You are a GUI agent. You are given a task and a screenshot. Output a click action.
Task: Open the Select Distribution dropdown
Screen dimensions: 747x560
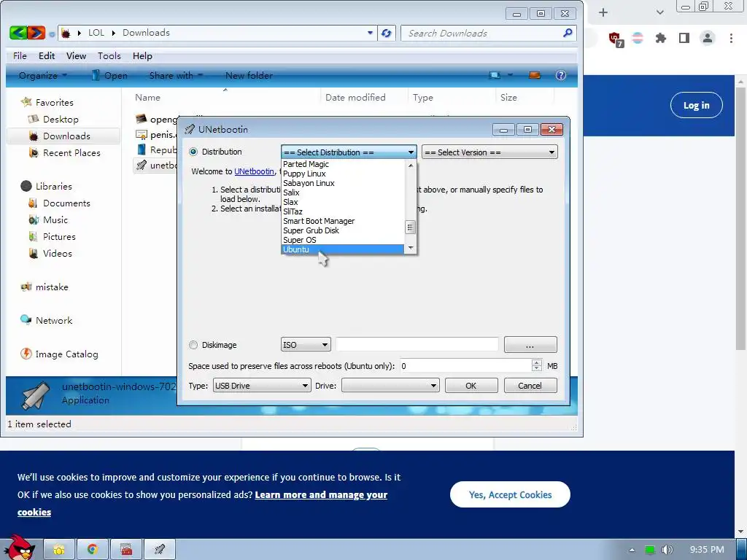(x=349, y=152)
